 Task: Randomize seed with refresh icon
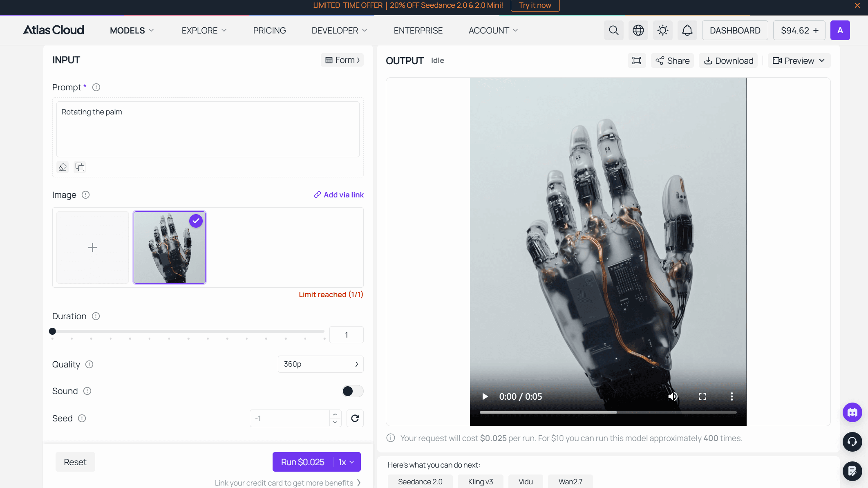355,418
